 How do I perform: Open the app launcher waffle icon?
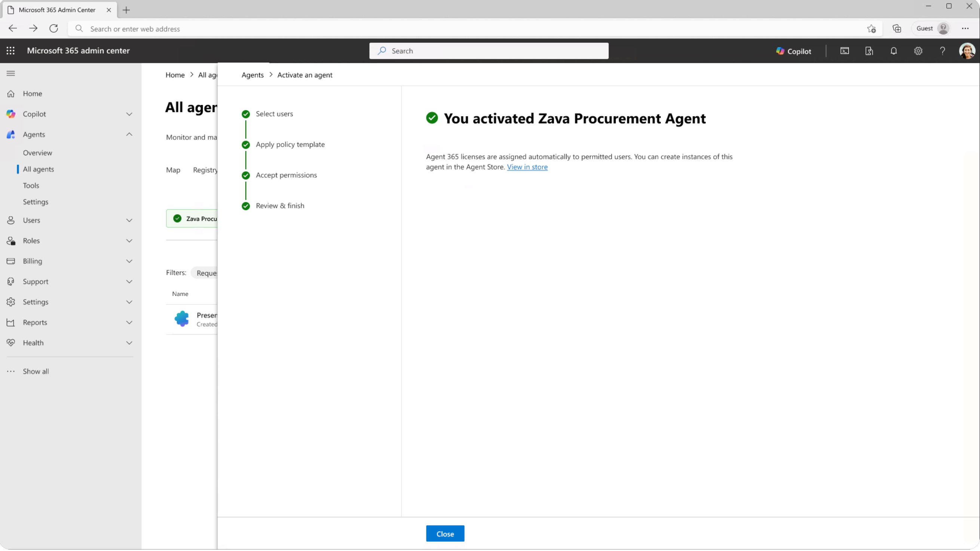tap(10, 50)
